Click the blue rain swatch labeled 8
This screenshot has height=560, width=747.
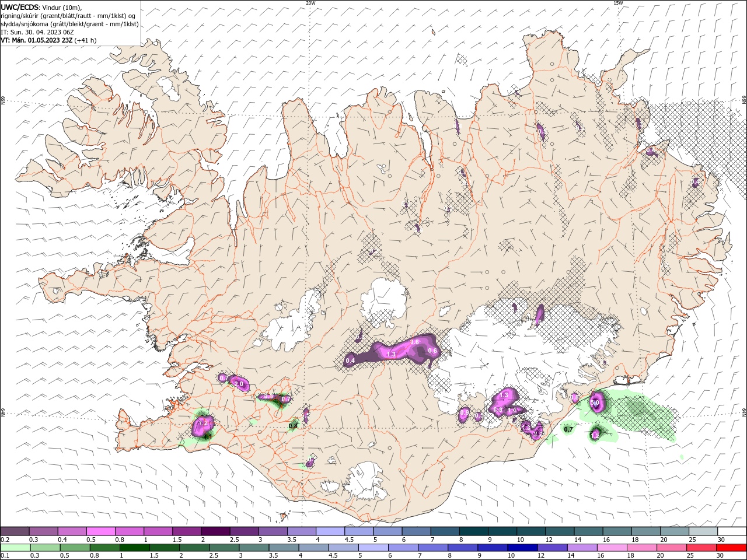click(462, 548)
